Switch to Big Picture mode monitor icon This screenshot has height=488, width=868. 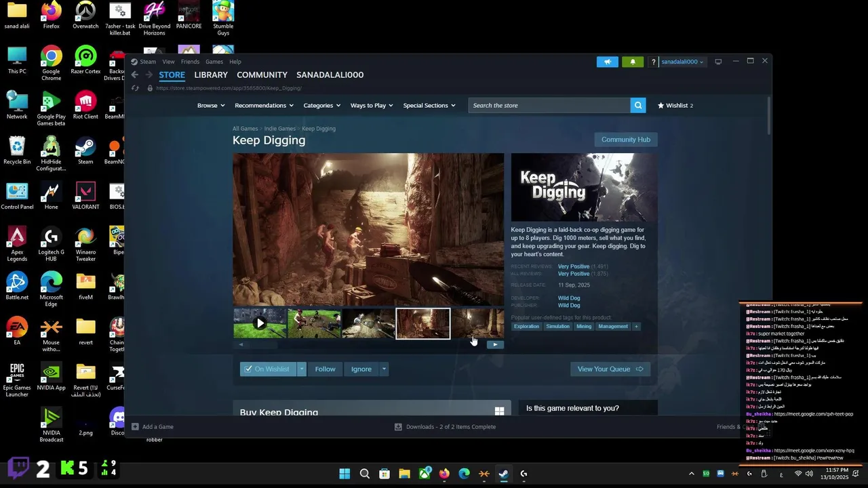pyautogui.click(x=718, y=62)
